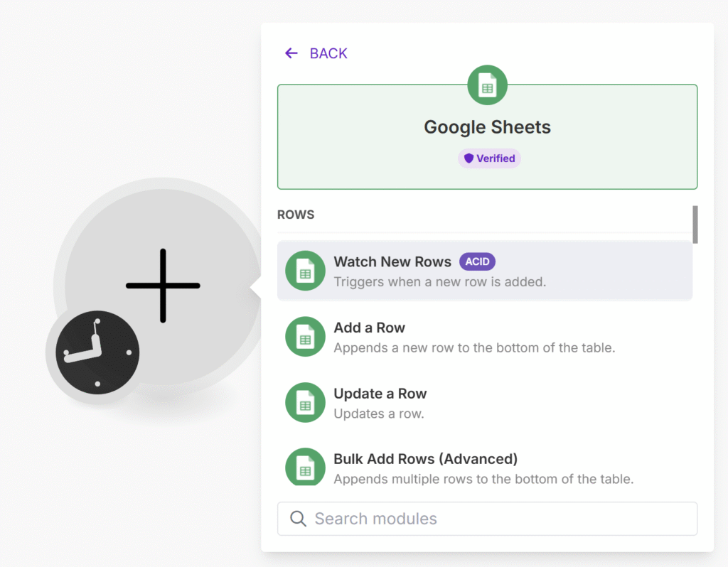728x567 pixels.
Task: Click the Watch New Rows sheet icon
Action: tap(305, 271)
